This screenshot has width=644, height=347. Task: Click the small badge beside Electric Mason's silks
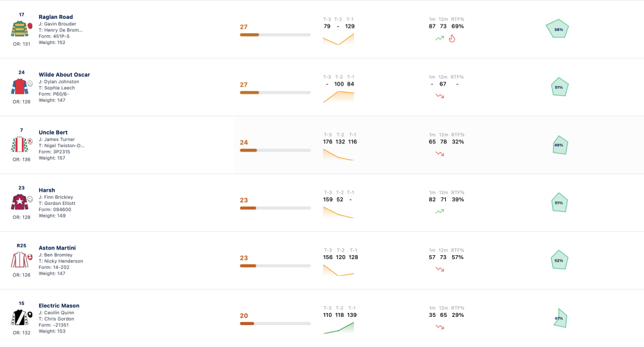pyautogui.click(x=30, y=314)
